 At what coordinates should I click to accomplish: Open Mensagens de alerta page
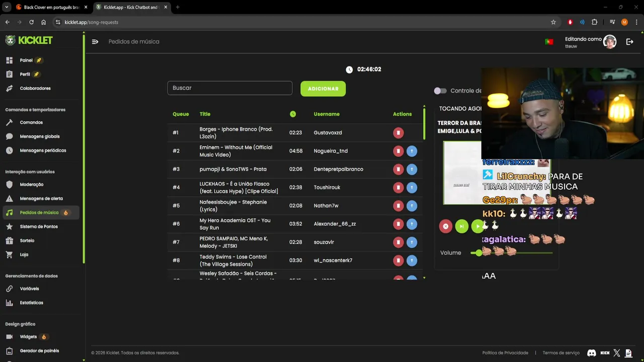coord(41,199)
